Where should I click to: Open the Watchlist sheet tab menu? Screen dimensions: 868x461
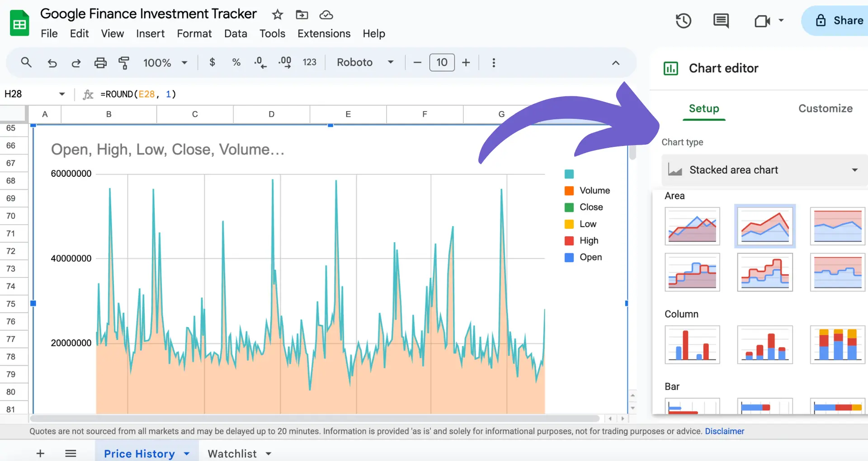tap(269, 453)
